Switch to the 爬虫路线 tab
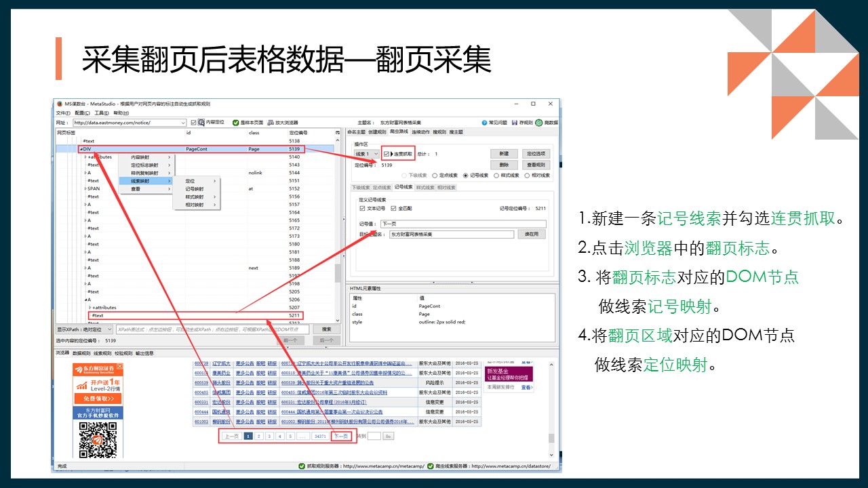Screen dimensions: 868x488 pyautogui.click(x=399, y=132)
